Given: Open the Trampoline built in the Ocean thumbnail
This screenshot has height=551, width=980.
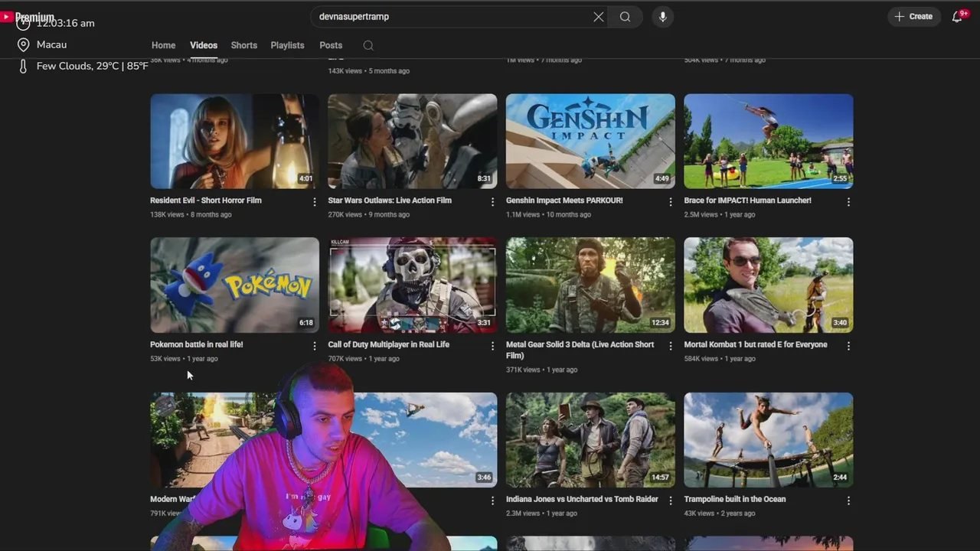Looking at the screenshot, I should point(768,440).
